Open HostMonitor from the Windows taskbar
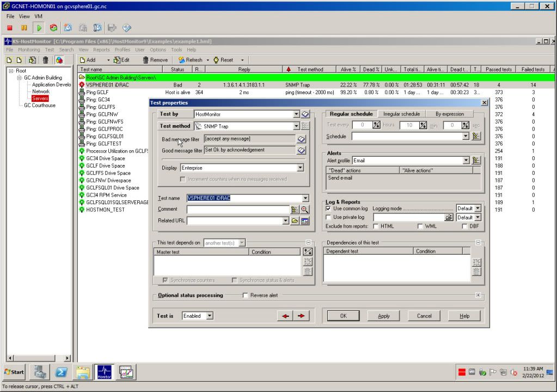 tap(105, 372)
